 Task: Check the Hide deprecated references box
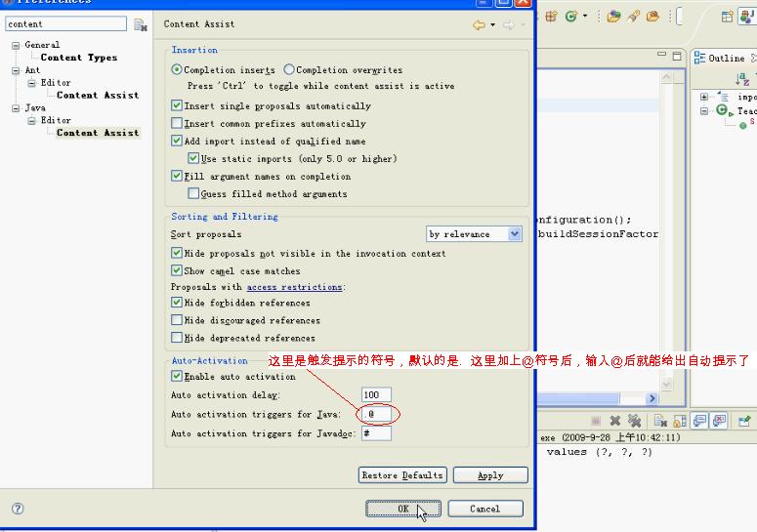coord(177,338)
